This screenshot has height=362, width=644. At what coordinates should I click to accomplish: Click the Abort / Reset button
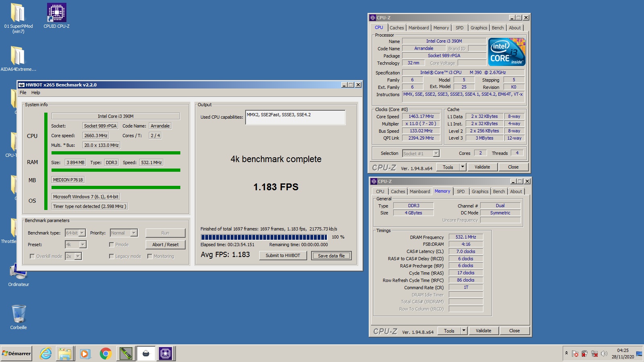coord(165,245)
